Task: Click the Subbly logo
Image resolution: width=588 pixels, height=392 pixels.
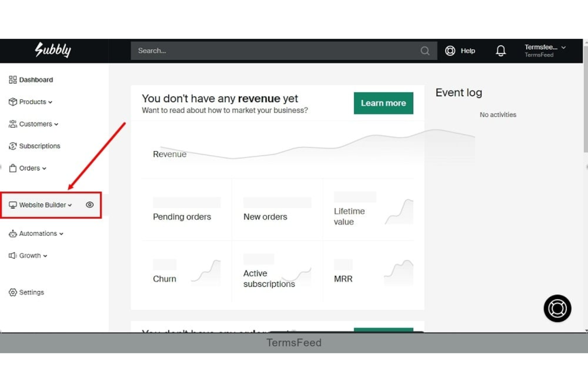Action: pyautogui.click(x=54, y=50)
